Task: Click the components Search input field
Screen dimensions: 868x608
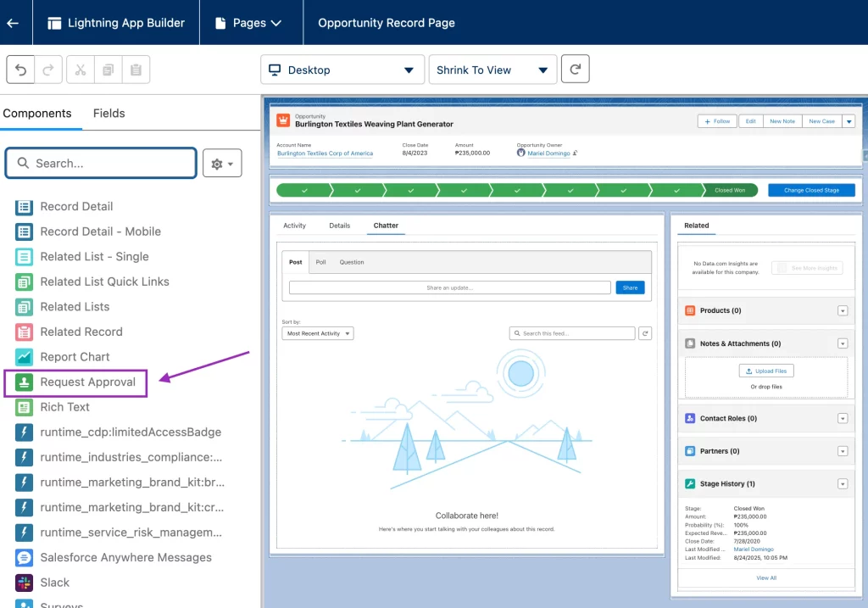Action: click(x=102, y=164)
